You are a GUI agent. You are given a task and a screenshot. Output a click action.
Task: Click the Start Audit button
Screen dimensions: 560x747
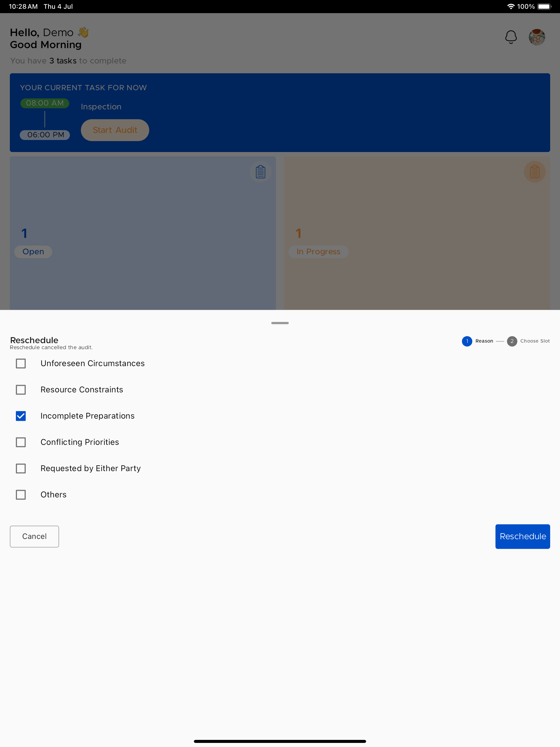(115, 130)
